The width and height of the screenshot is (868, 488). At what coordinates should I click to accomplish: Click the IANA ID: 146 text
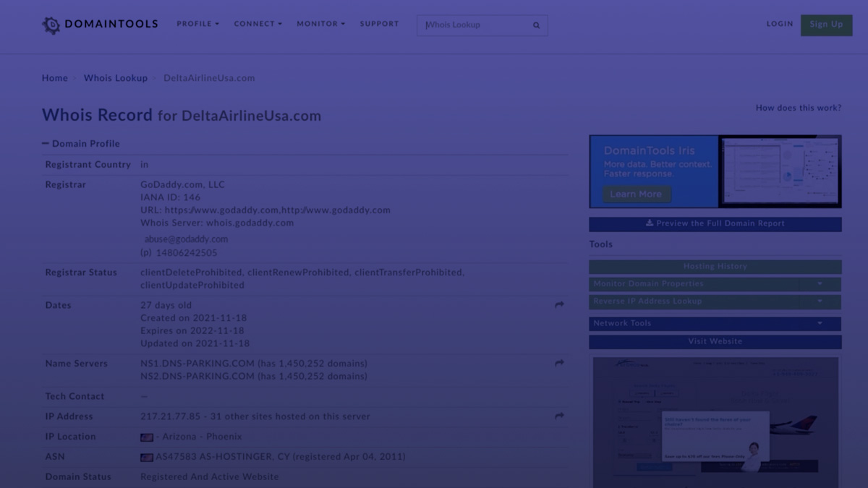pyautogui.click(x=171, y=197)
